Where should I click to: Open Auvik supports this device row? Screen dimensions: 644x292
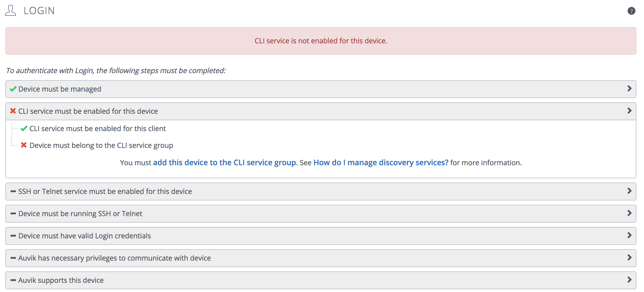(321, 280)
